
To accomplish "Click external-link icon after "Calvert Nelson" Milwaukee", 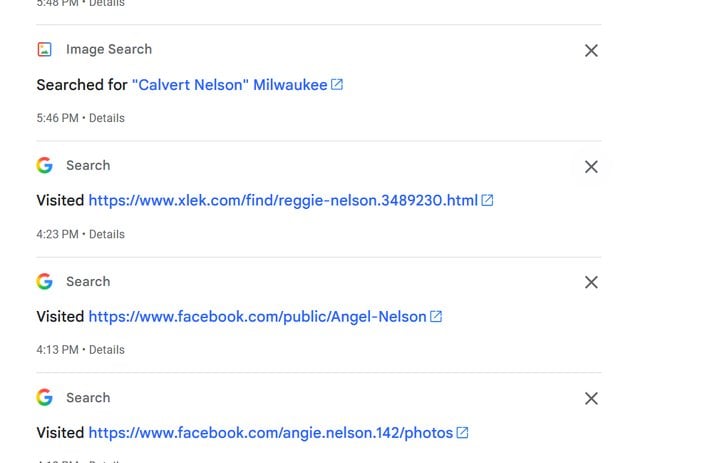I will pos(337,85).
